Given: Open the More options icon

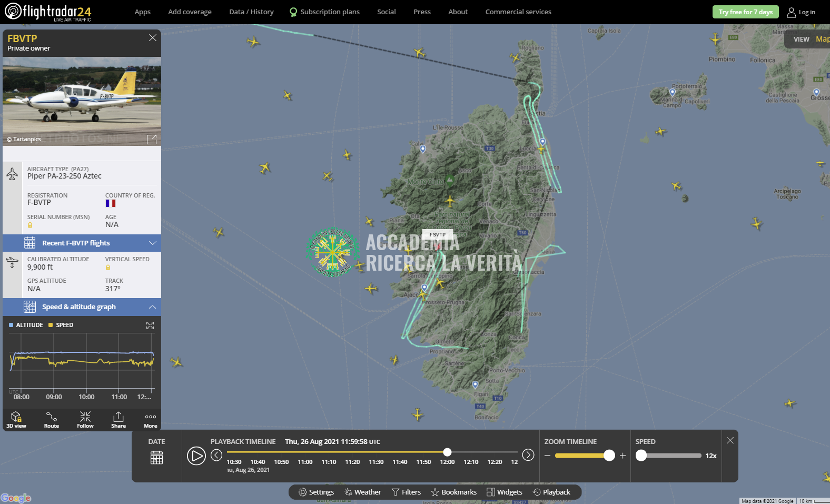Looking at the screenshot, I should pyautogui.click(x=151, y=420).
